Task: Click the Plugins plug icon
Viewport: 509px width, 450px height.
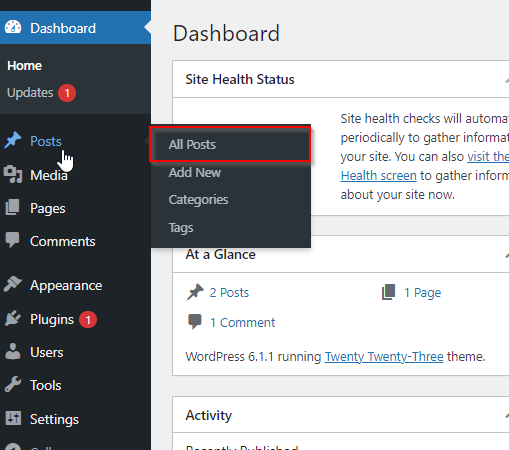Action: (13, 318)
